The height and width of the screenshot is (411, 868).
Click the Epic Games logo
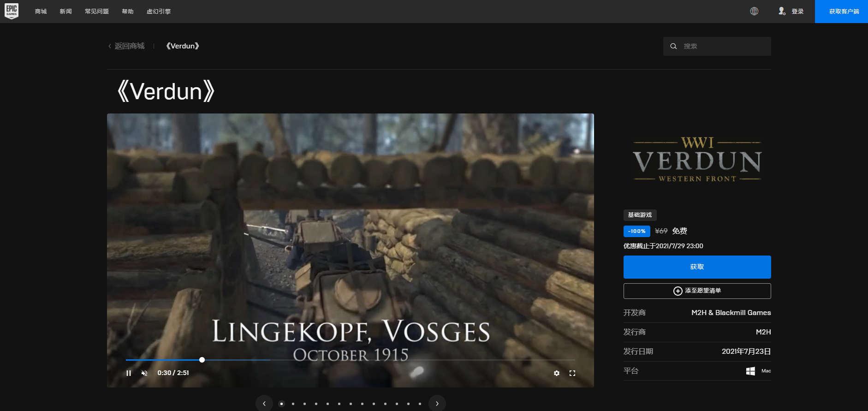tap(12, 11)
